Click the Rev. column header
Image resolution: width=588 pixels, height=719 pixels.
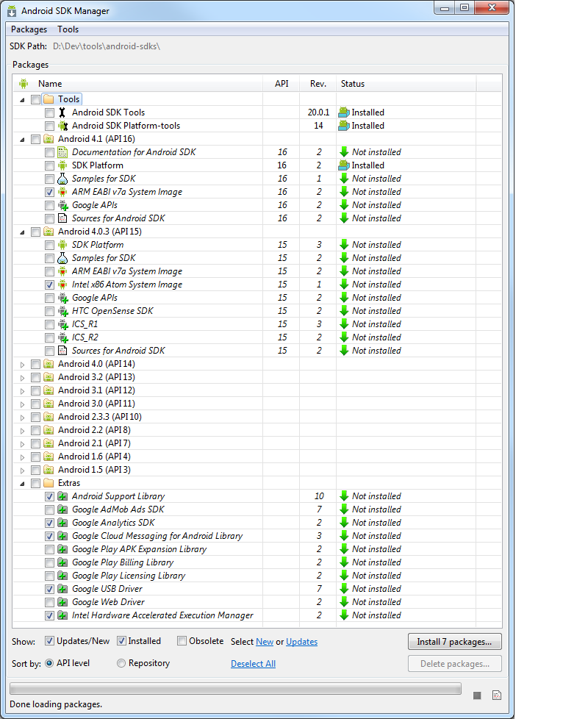click(x=318, y=84)
